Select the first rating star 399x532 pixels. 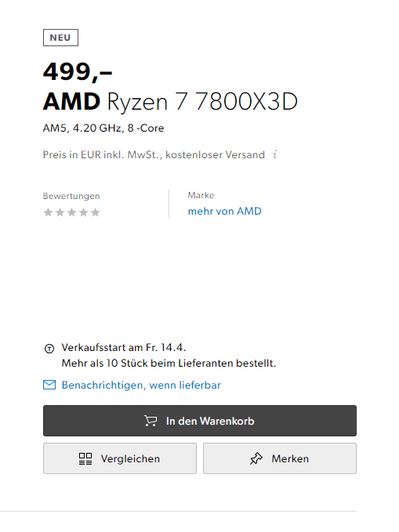pyautogui.click(x=49, y=212)
